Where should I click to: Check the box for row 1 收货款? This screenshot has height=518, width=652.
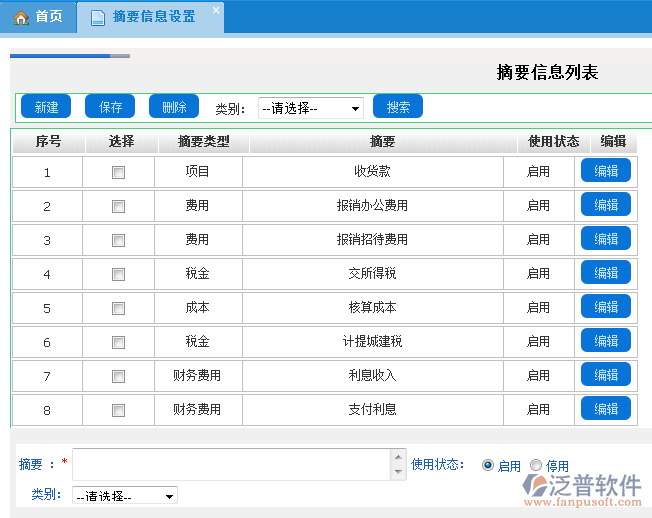point(118,172)
